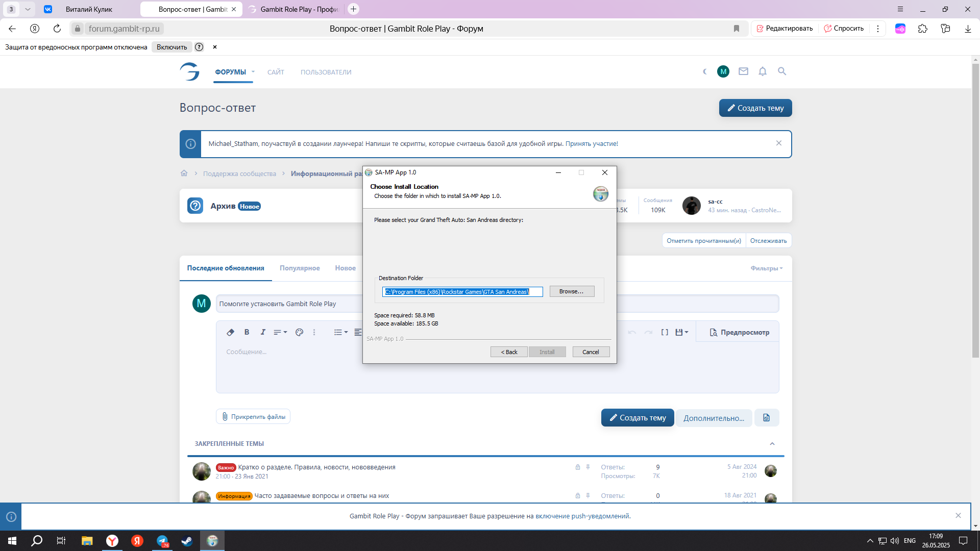Open browser downloads arrow icon
The width and height of the screenshot is (980, 551).
(x=968, y=29)
